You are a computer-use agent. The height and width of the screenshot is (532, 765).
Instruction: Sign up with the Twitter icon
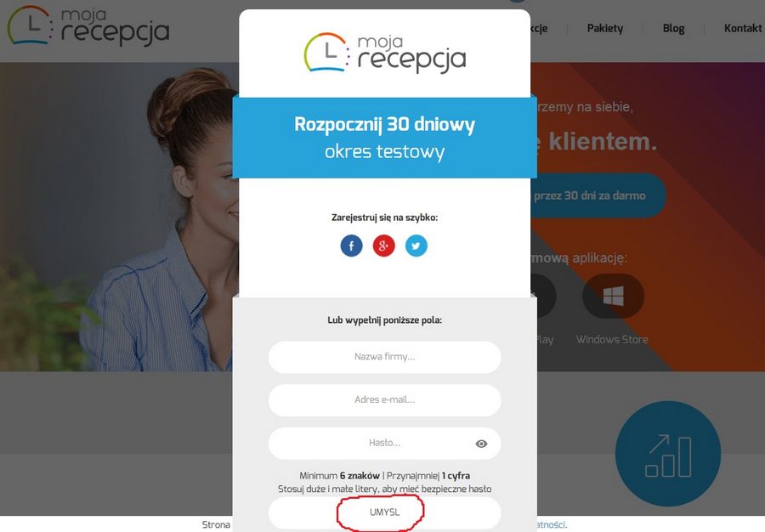tap(416, 246)
